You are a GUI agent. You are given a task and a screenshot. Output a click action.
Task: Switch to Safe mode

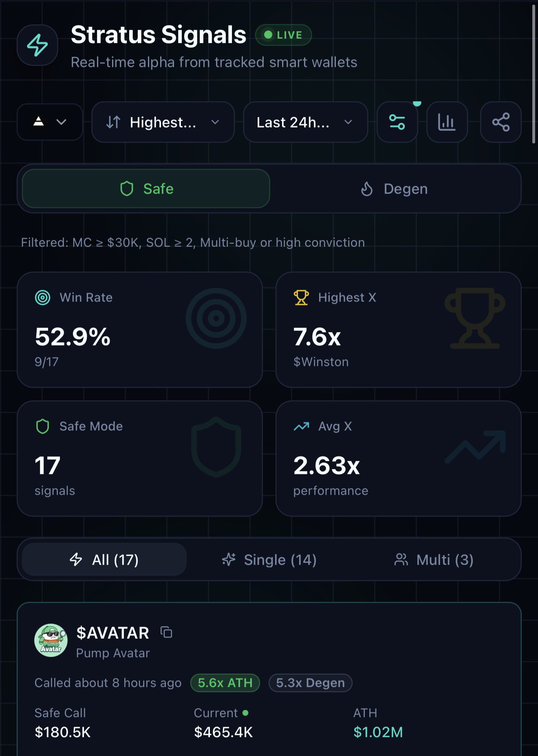pyautogui.click(x=146, y=189)
